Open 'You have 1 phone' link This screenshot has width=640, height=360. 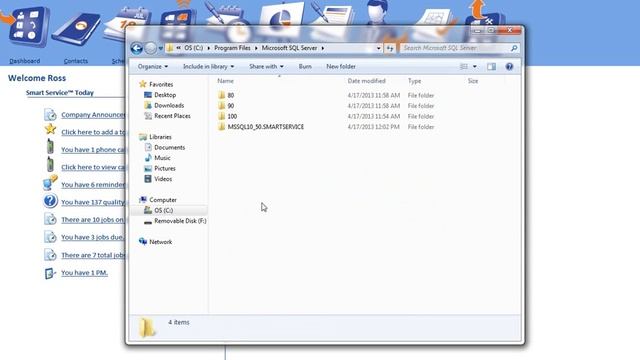point(93,149)
